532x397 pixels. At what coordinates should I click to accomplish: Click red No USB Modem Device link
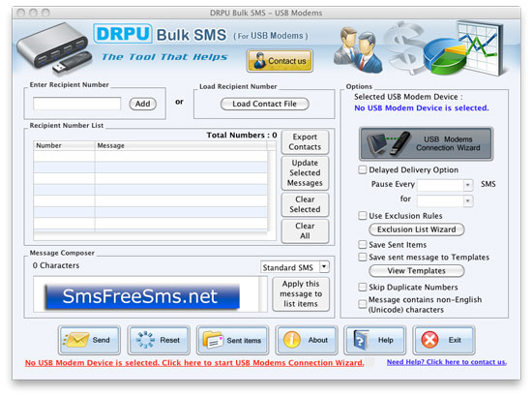[x=194, y=363]
